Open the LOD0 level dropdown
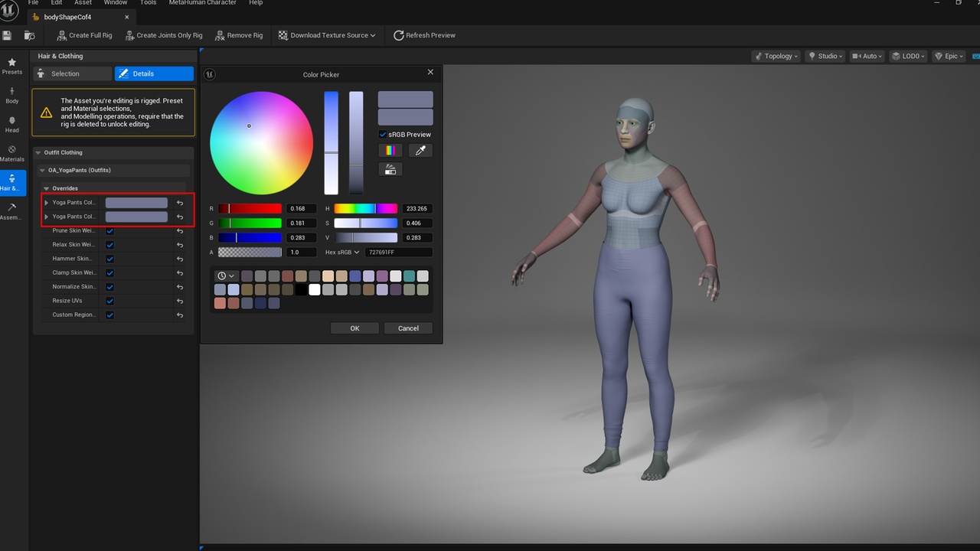Image resolution: width=980 pixels, height=551 pixels. [x=909, y=56]
